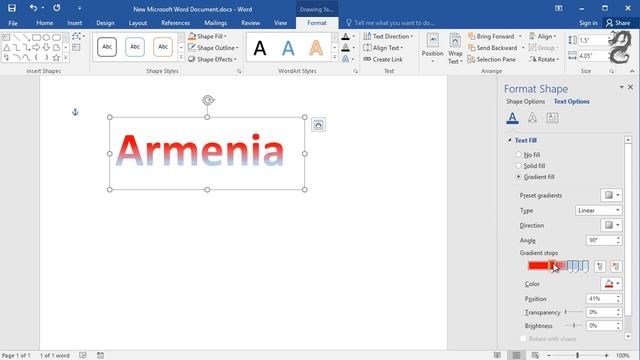This screenshot has height=360, width=640.
Task: Switch to the Layout tab
Action: coord(138,23)
